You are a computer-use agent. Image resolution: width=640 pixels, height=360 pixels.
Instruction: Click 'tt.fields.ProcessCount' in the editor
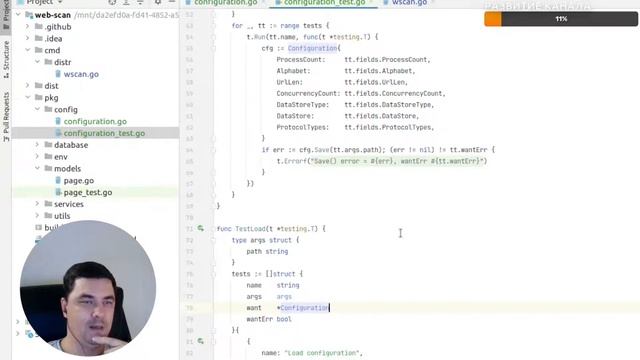(387, 60)
